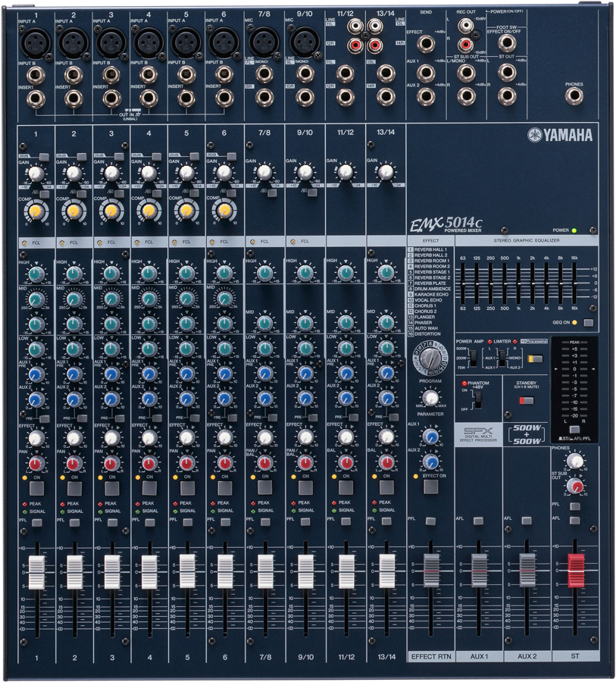Viewport: 616px width, 682px height.
Task: Click the channel 6 AUX 1 knob
Action: (x=224, y=374)
